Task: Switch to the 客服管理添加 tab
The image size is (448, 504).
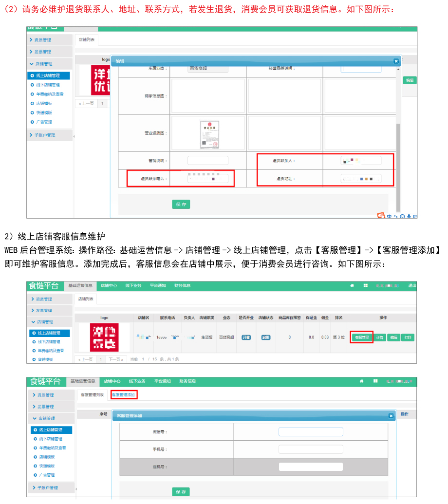Action: click(x=123, y=394)
